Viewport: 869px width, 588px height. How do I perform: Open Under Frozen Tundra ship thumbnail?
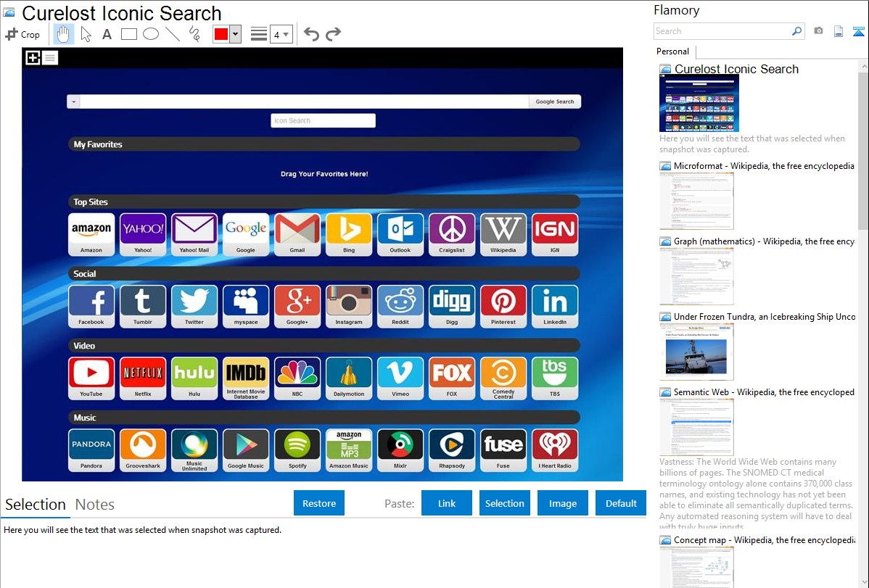click(x=696, y=352)
